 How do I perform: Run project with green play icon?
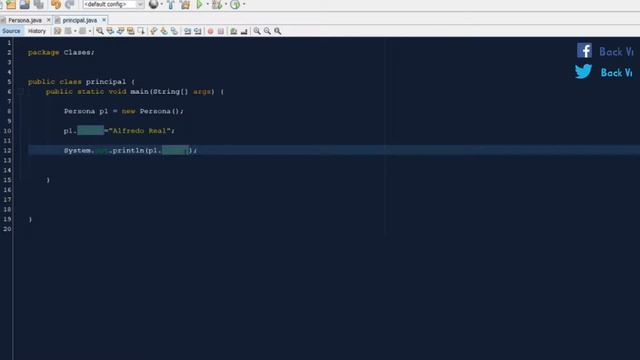click(200, 4)
